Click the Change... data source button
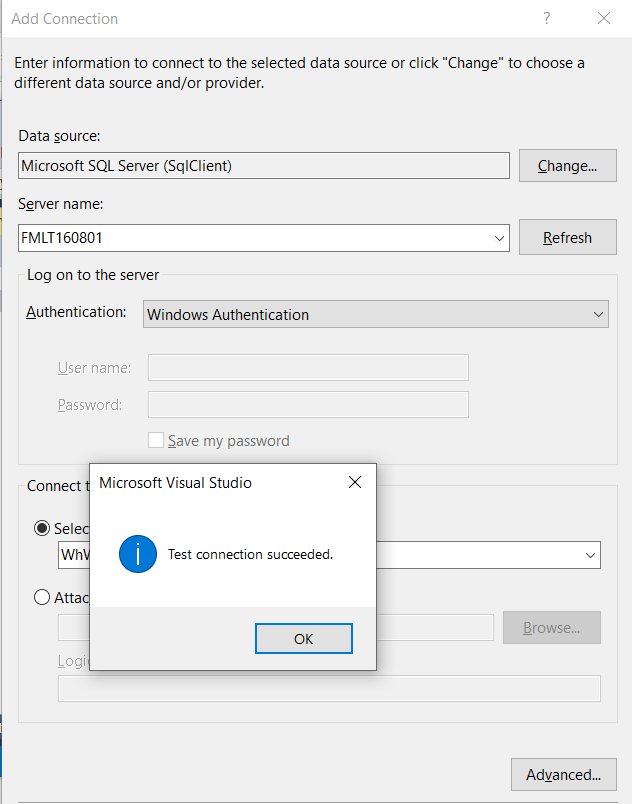The height and width of the screenshot is (804, 632). (567, 166)
